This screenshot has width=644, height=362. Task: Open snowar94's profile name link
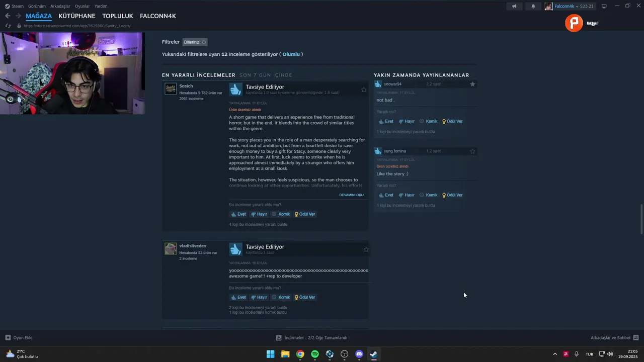393,84
